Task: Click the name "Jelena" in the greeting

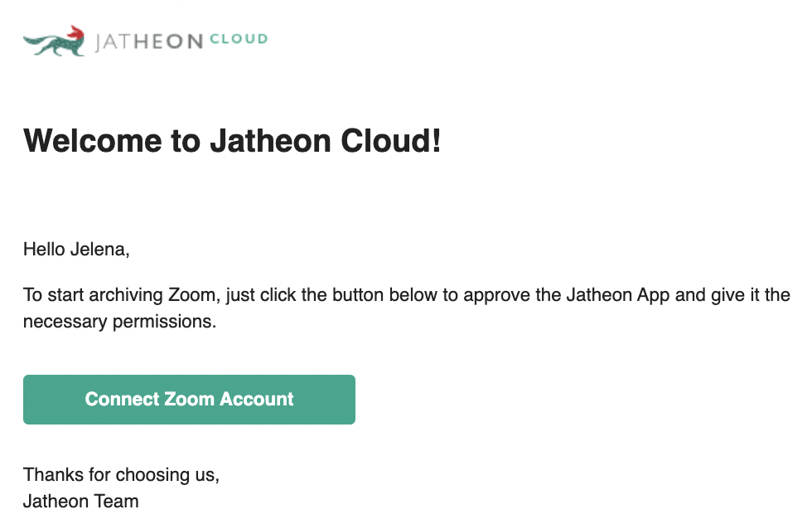Action: [98, 250]
